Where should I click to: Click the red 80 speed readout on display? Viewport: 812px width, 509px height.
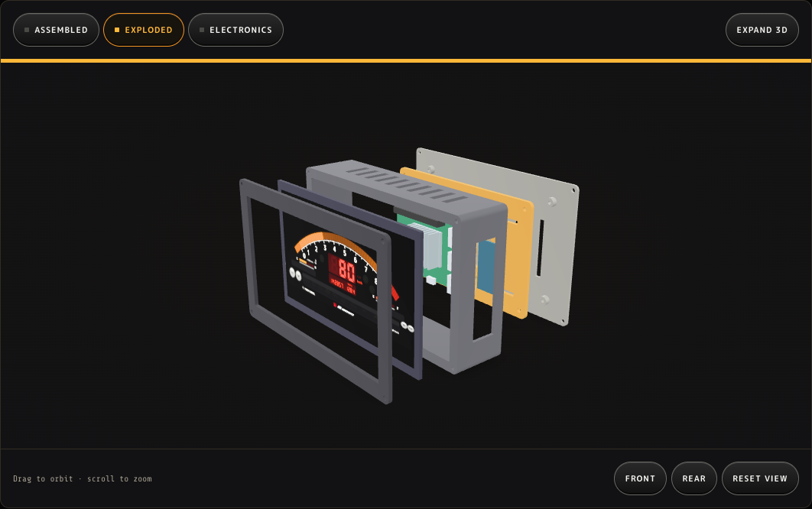(x=347, y=271)
